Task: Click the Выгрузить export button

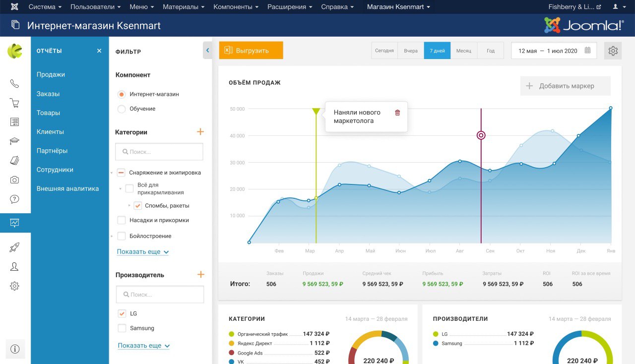Action: (251, 51)
